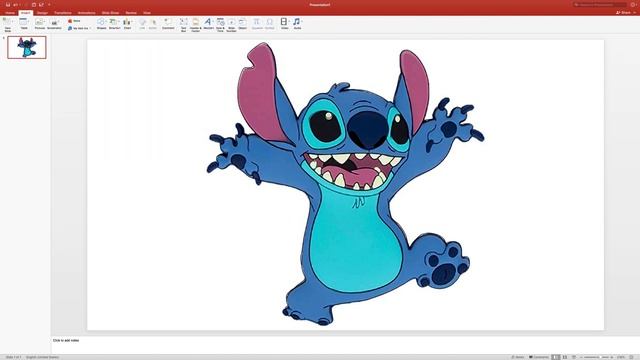
Task: Click the Reading view icon in status bar
Action: point(573,357)
